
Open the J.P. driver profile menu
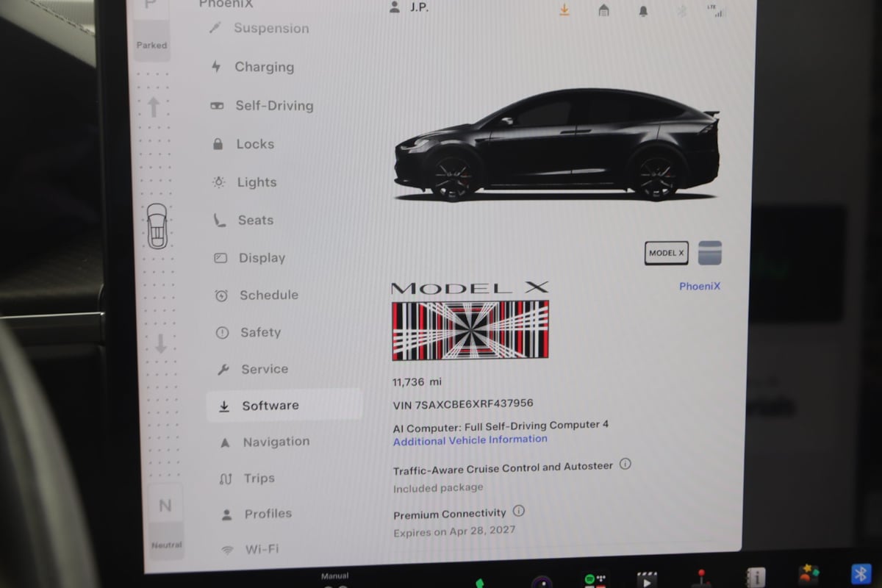[x=408, y=7]
